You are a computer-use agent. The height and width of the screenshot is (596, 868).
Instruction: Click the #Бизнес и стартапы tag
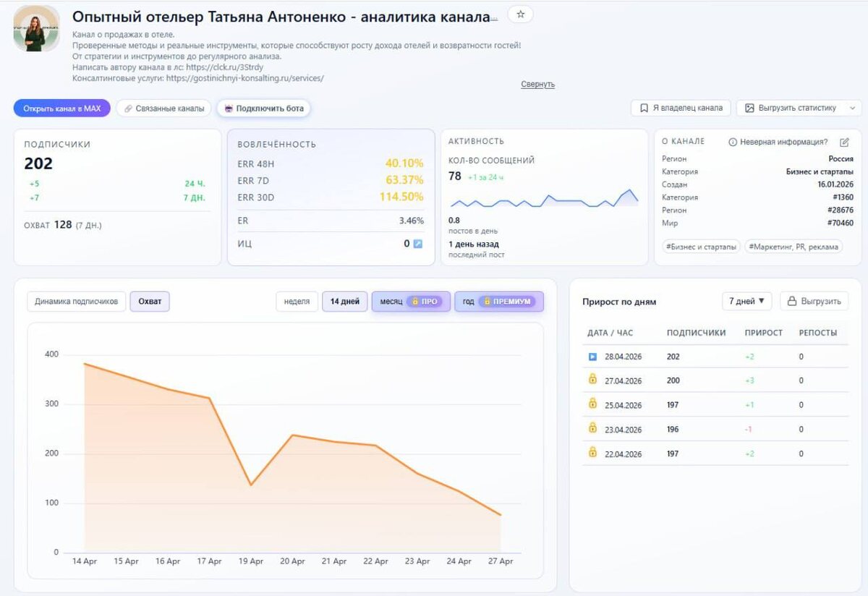701,247
